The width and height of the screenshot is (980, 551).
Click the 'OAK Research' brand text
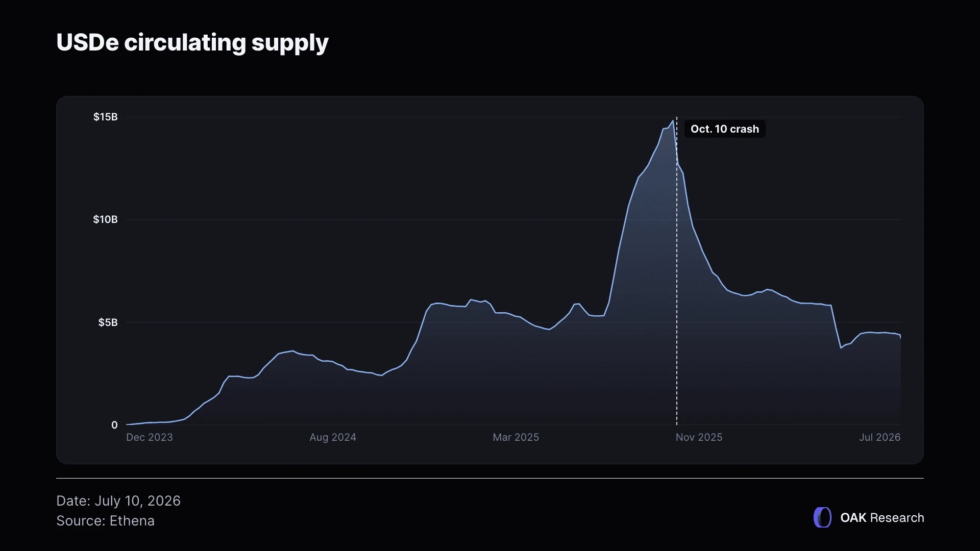click(882, 518)
